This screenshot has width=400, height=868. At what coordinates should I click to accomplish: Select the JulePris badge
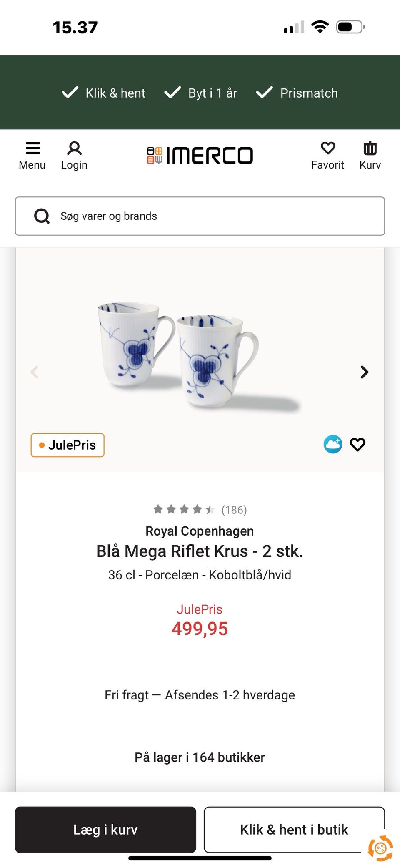(x=67, y=445)
